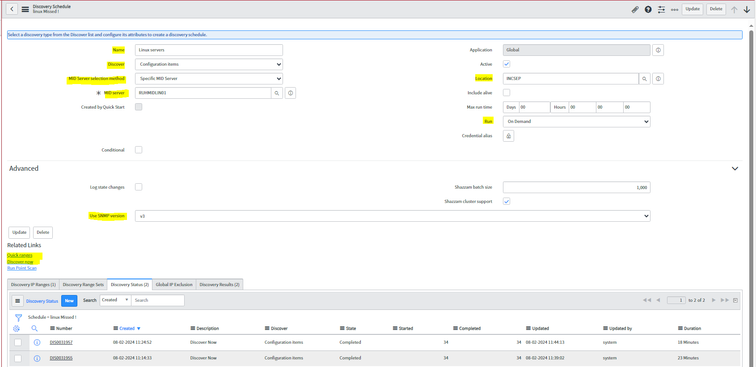Open the Run Point Scan link
The height and width of the screenshot is (367, 756).
pyautogui.click(x=22, y=268)
